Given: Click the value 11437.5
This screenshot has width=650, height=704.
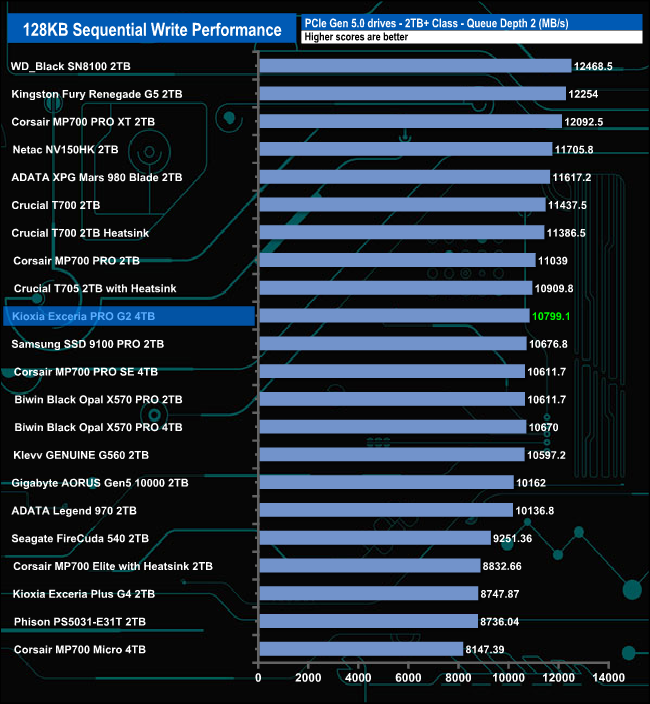Looking at the screenshot, I should click(567, 205).
